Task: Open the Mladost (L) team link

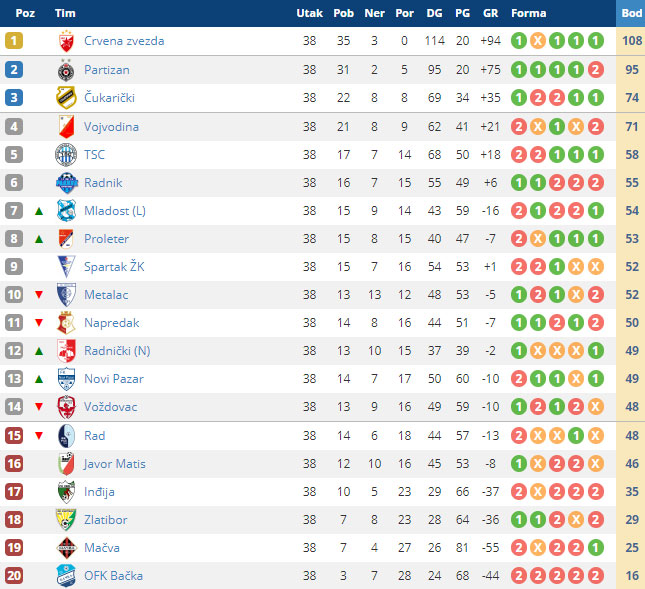Action: click(x=115, y=211)
